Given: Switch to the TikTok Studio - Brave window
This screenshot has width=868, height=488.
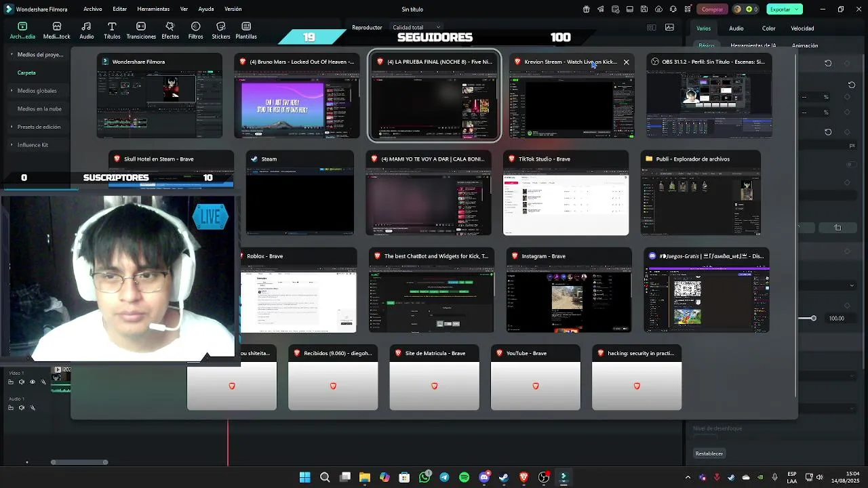Looking at the screenshot, I should [x=566, y=193].
